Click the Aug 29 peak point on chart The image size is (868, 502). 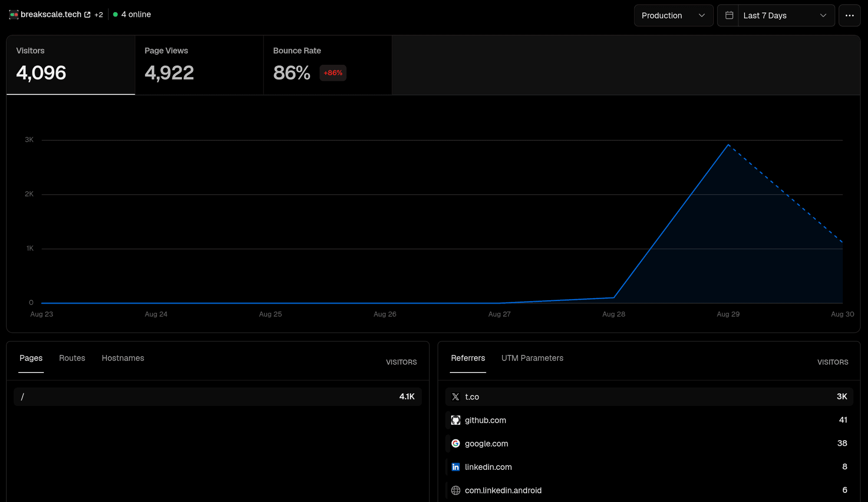pyautogui.click(x=728, y=145)
